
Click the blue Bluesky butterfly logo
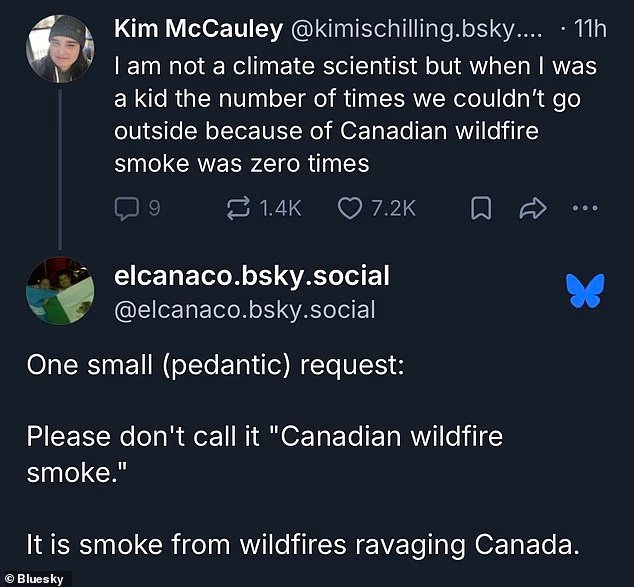pyautogui.click(x=585, y=291)
